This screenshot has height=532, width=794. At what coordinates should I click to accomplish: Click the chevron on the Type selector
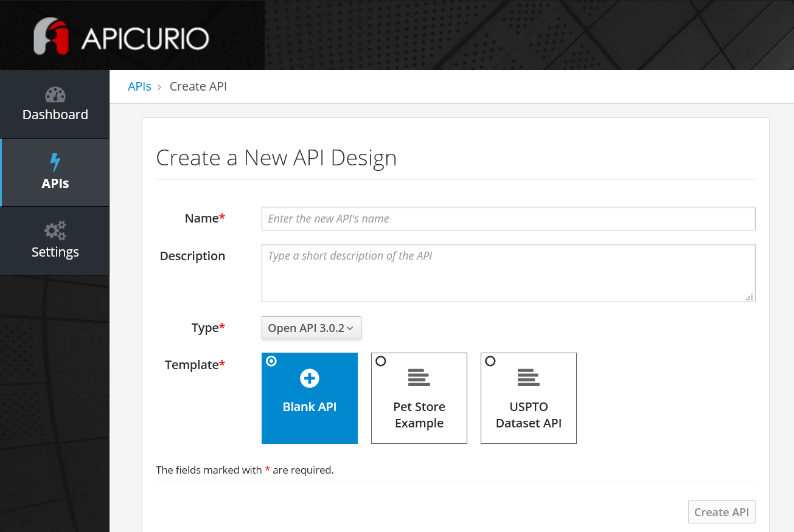point(351,328)
